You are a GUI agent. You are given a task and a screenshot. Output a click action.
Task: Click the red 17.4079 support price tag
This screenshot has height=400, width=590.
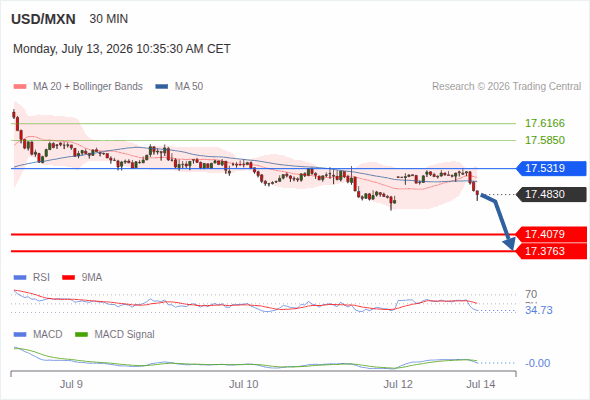[551, 234]
